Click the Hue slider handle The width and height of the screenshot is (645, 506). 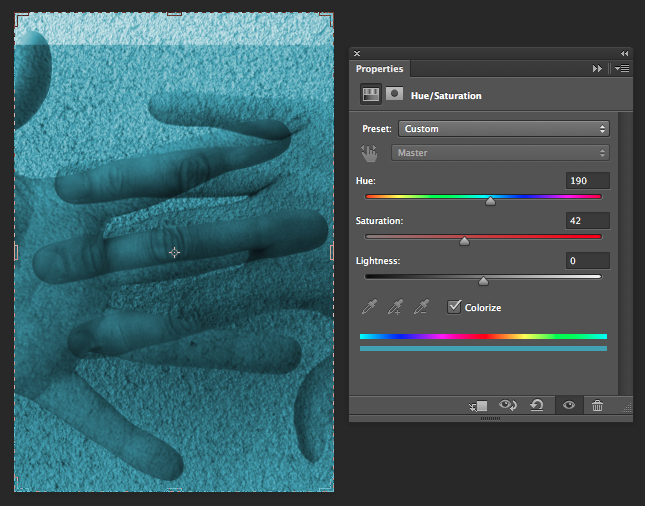click(490, 201)
